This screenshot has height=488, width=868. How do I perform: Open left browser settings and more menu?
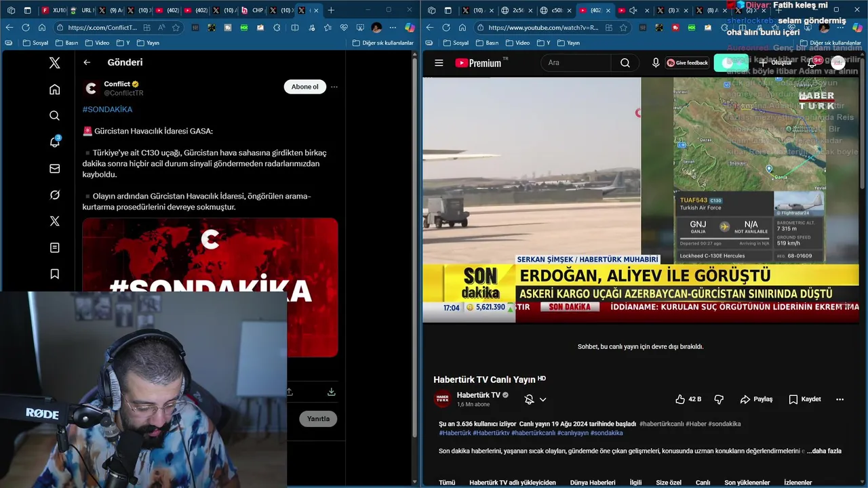coord(394,28)
